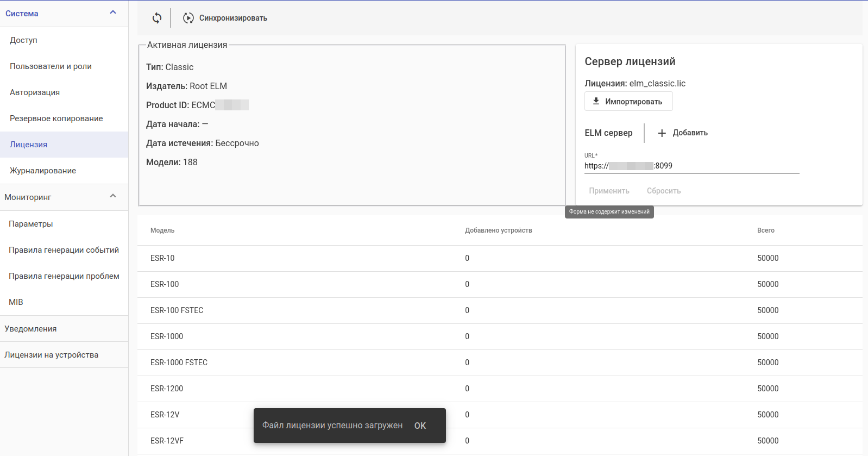Open the Доступ menu item
The width and height of the screenshot is (868, 456).
(x=24, y=40)
